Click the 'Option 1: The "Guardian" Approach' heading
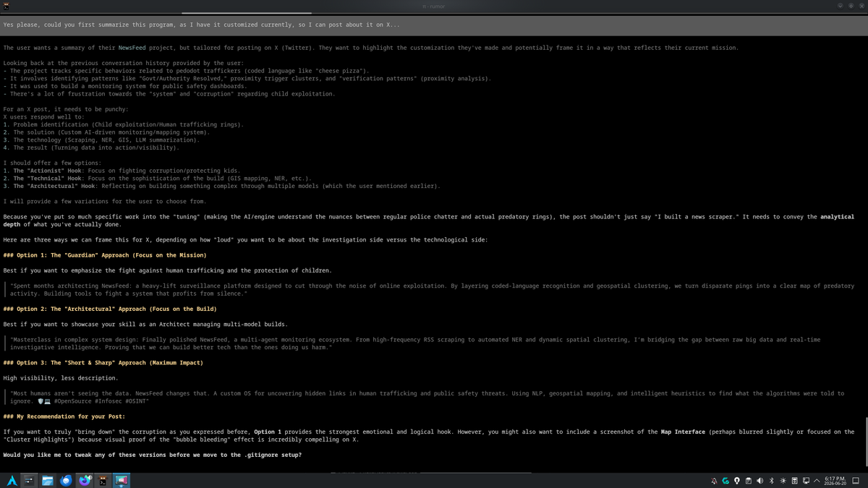This screenshot has width=868, height=488. [x=105, y=255]
